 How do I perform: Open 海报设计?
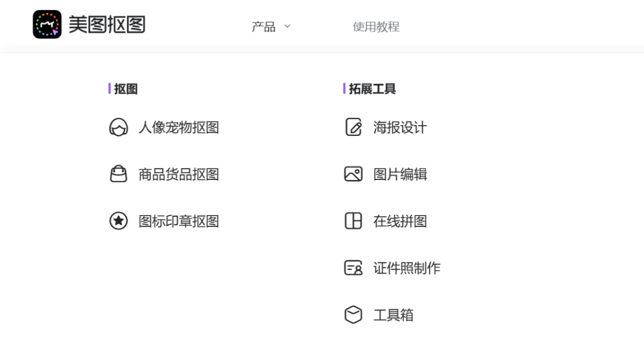coord(400,128)
